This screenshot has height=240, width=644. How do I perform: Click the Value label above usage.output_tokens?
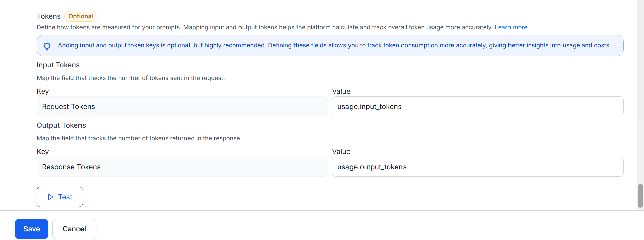341,152
